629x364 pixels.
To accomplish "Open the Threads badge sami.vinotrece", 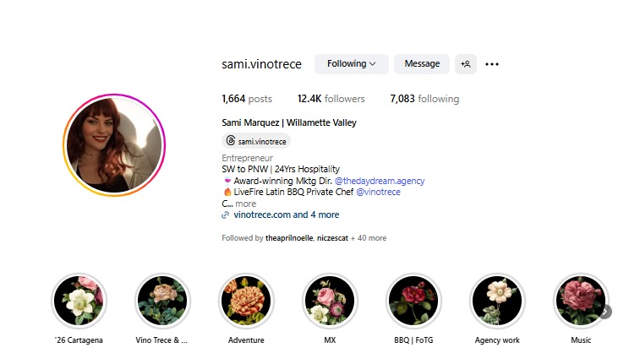I will pyautogui.click(x=256, y=141).
